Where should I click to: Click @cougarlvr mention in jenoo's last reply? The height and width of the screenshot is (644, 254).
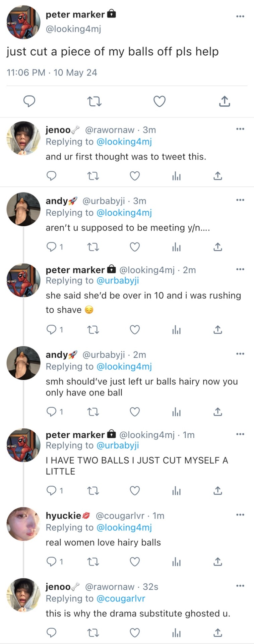(x=121, y=598)
